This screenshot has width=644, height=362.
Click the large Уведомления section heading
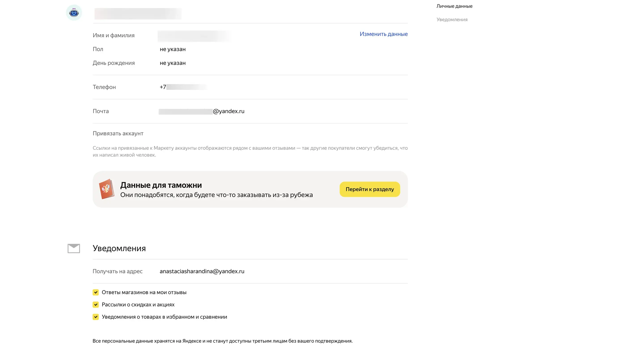pyautogui.click(x=119, y=248)
